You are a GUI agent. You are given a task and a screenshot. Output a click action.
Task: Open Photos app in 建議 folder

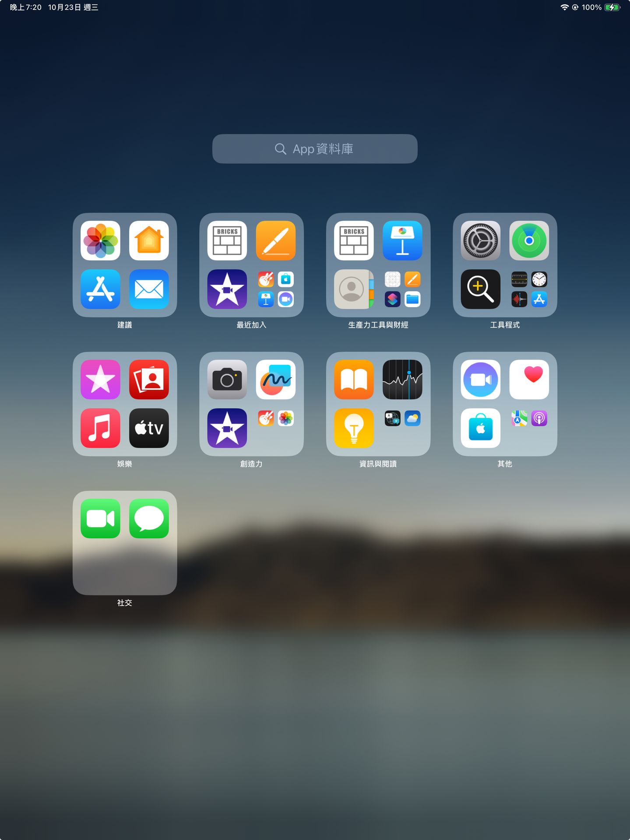[x=100, y=241]
